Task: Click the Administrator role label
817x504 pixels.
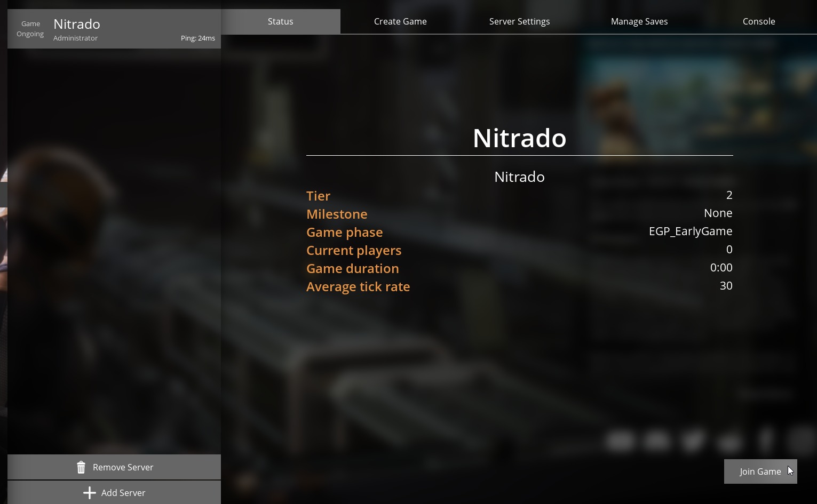Action: click(75, 38)
